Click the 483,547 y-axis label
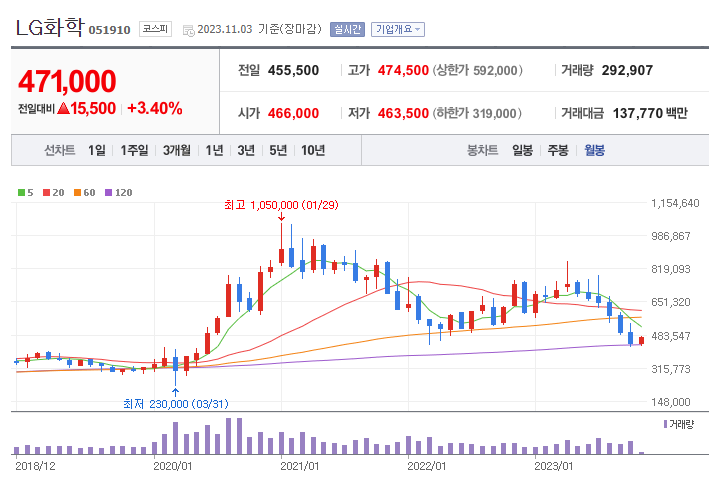Viewport: 709px width, 477px height. tap(671, 336)
